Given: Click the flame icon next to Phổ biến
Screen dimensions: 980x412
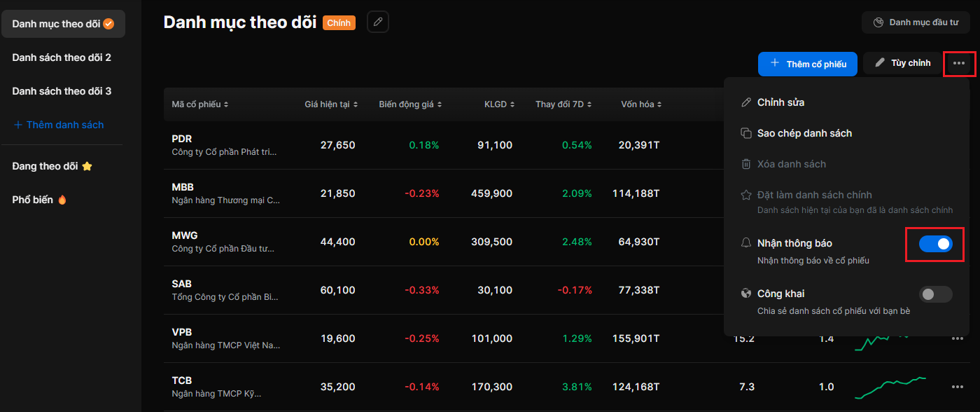Looking at the screenshot, I should (x=62, y=200).
